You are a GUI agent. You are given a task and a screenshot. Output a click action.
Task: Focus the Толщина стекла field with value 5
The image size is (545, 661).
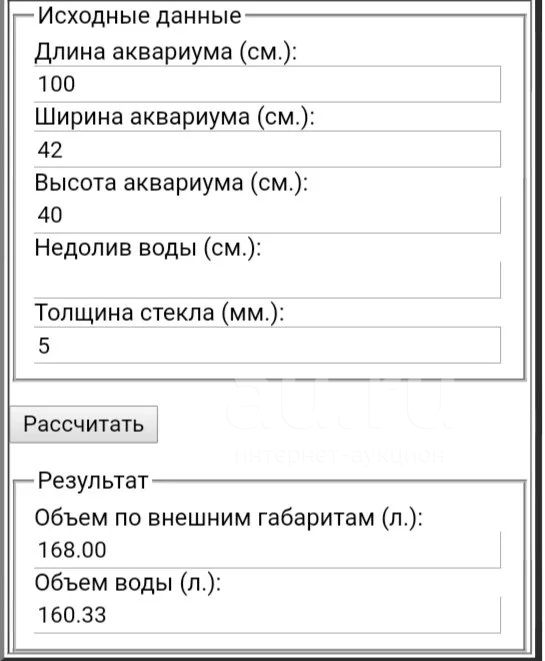tap(267, 345)
